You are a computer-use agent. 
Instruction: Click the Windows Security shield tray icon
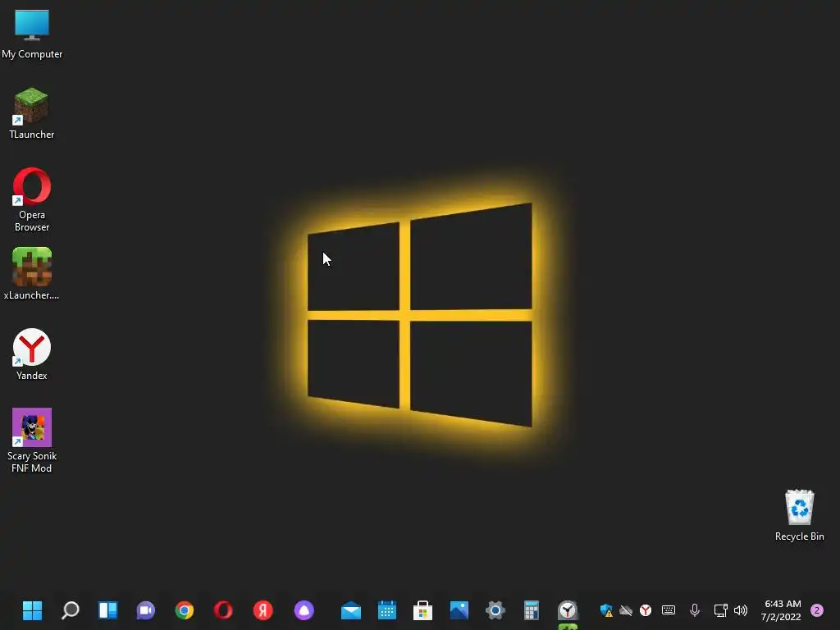(606, 610)
